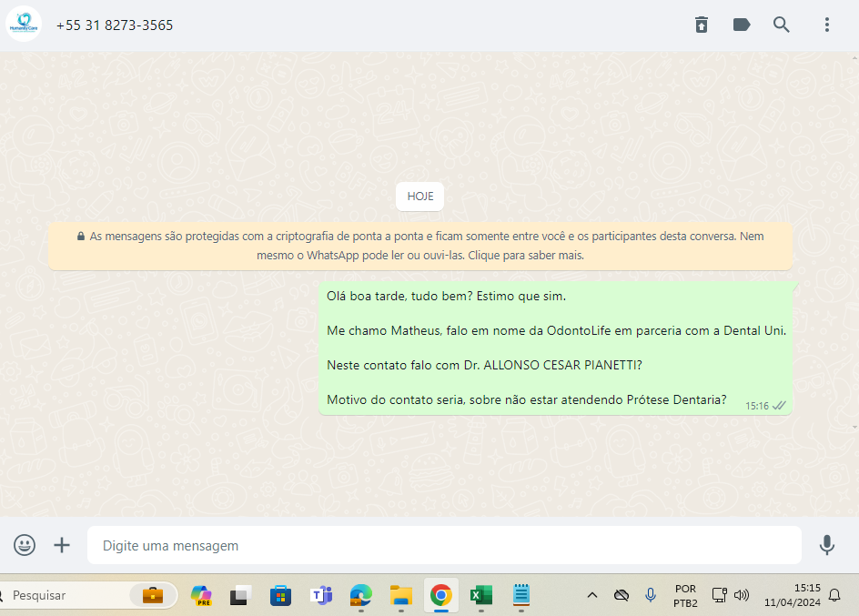Image resolution: width=859 pixels, height=616 pixels.
Task: Open the emoji picker
Action: click(x=25, y=545)
